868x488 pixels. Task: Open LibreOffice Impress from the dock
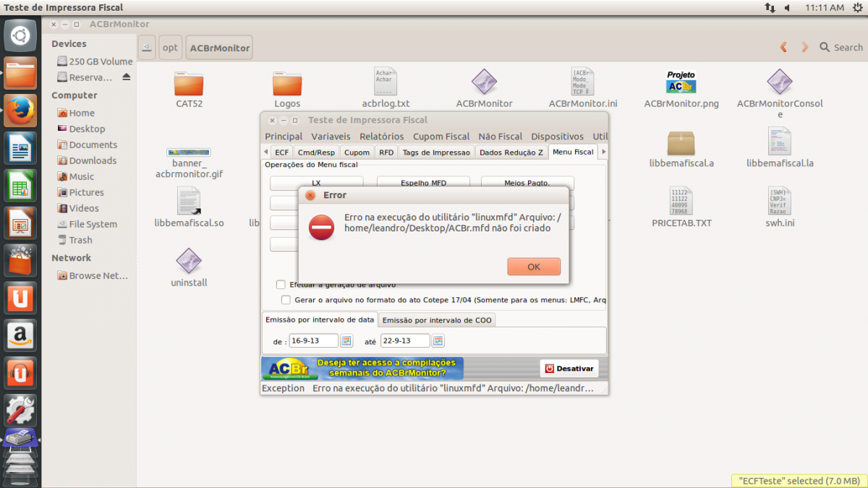20,223
